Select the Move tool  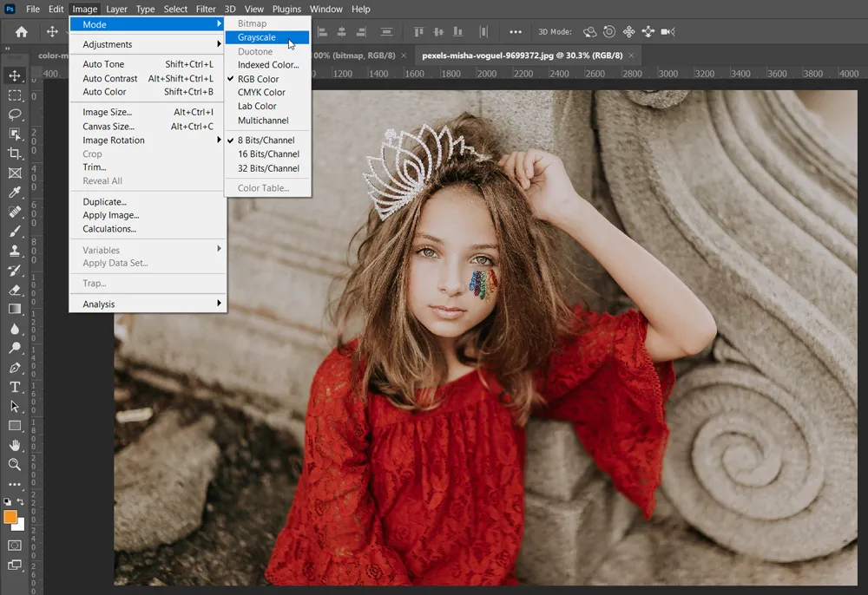[x=13, y=76]
